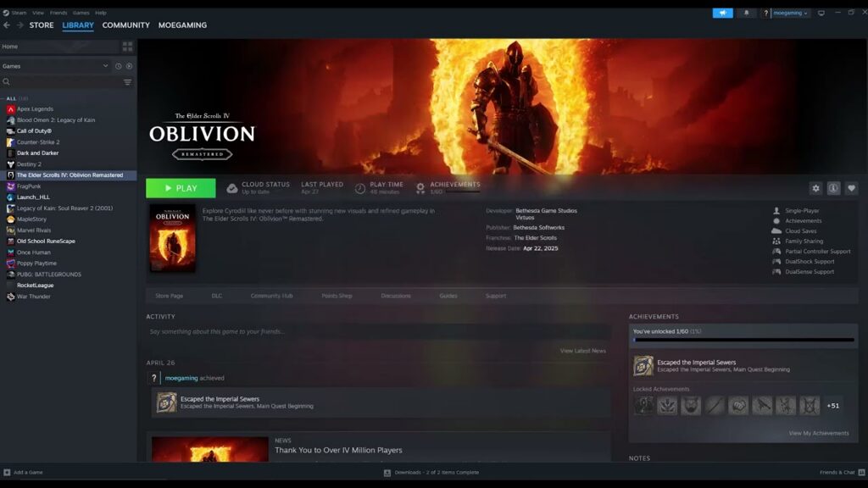Screen dimensions: 868x488
Task: Click the ready-to-play filter icon
Action: click(129, 66)
